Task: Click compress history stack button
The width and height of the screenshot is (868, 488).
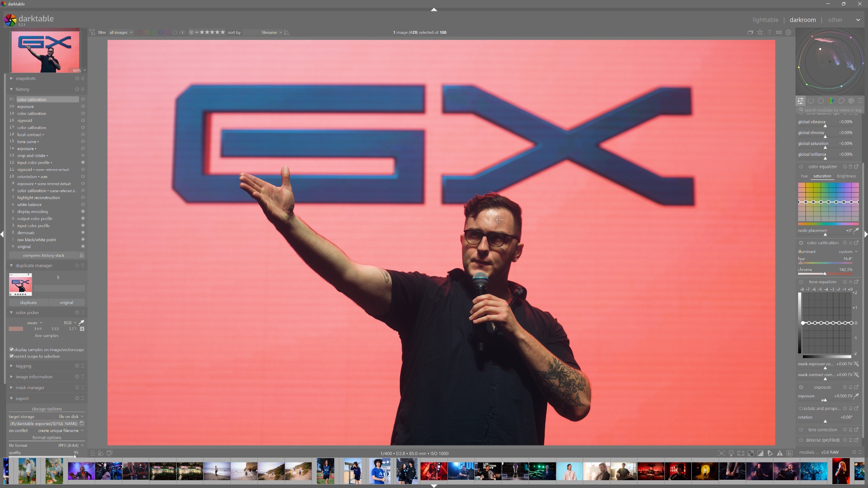Action: 43,255
